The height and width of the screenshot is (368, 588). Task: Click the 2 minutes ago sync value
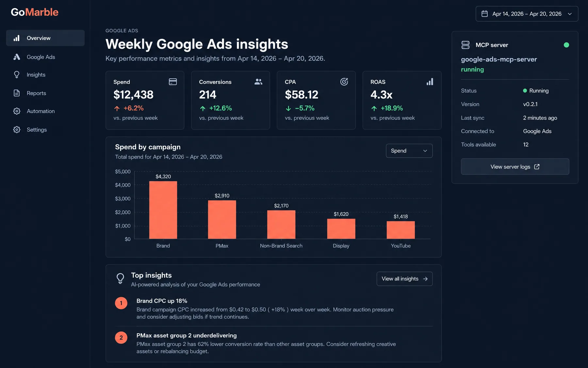(540, 118)
